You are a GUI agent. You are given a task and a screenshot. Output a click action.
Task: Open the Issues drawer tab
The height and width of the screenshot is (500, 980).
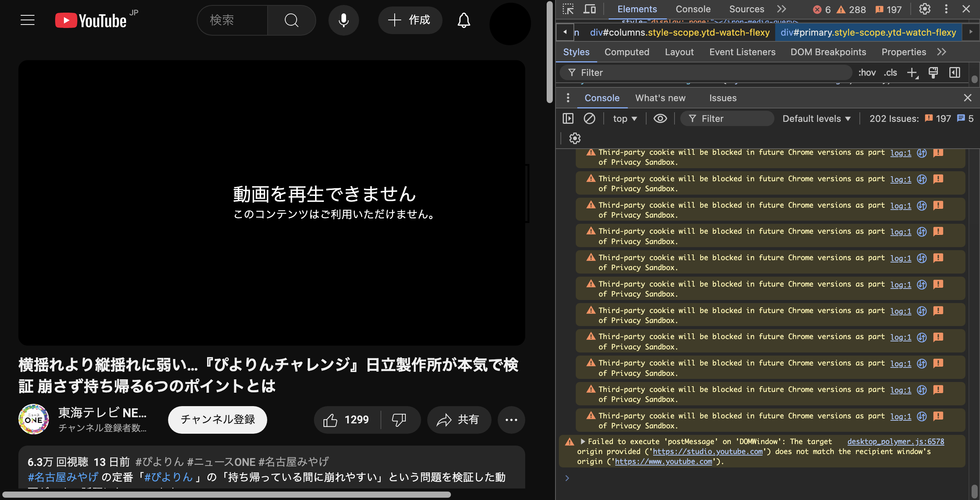(x=723, y=98)
